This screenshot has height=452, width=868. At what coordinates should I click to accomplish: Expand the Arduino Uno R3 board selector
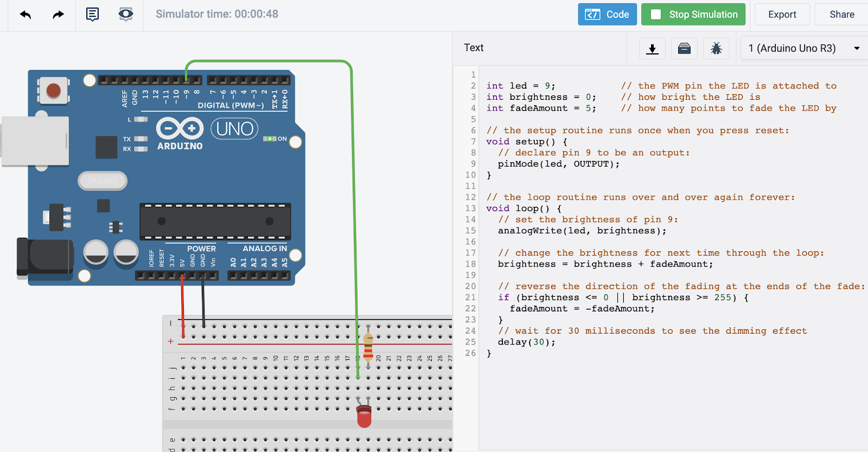click(804, 48)
